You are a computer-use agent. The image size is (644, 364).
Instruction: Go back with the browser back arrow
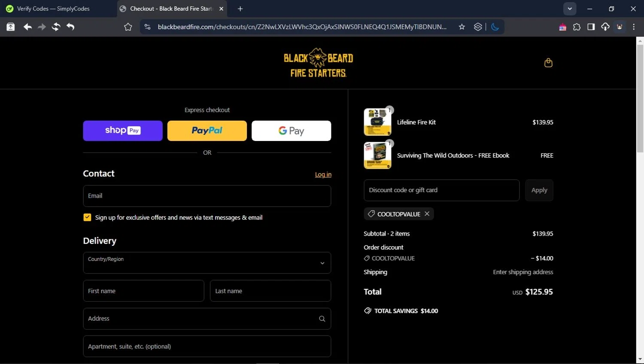click(27, 27)
